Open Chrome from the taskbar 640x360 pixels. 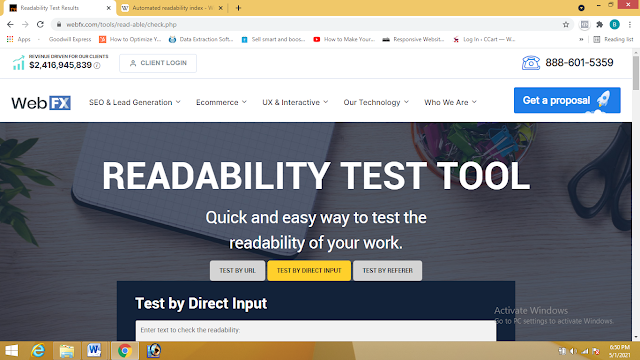pos(124,351)
